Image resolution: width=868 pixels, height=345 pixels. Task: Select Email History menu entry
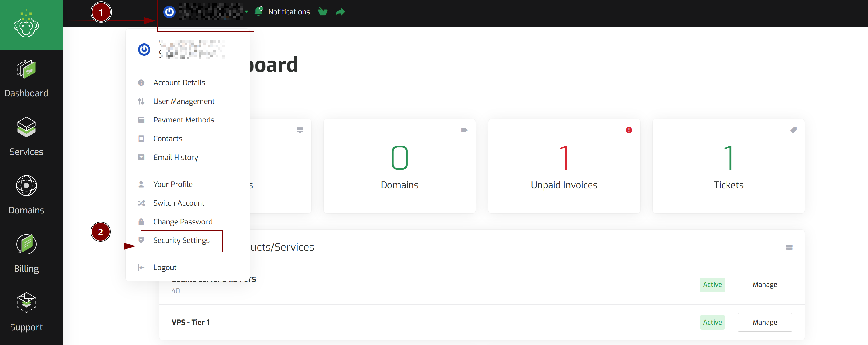tap(176, 157)
